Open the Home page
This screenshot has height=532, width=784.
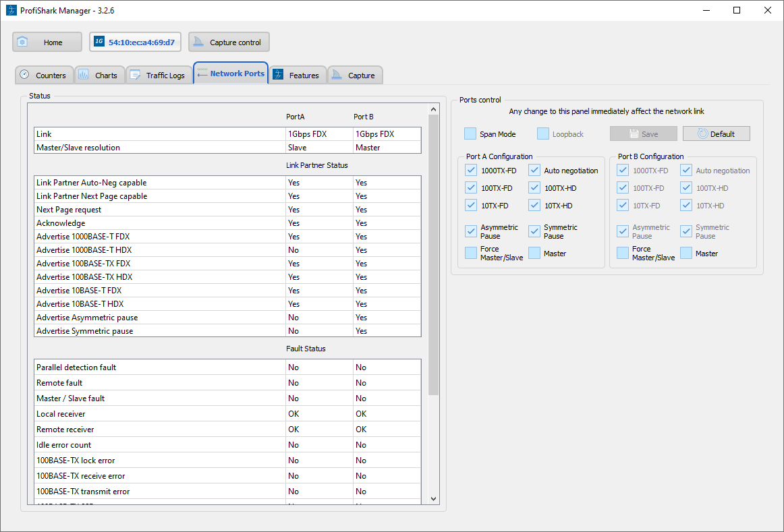(x=47, y=42)
